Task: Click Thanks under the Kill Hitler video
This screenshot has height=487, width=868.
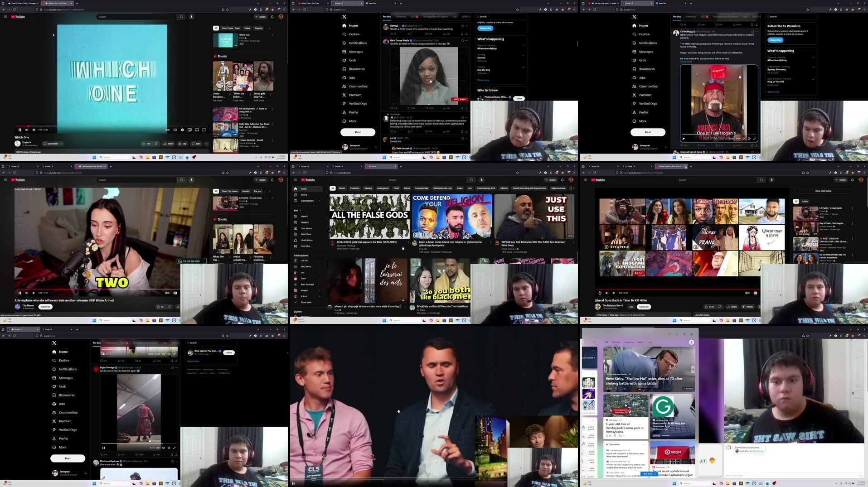Action: pyautogui.click(x=748, y=307)
